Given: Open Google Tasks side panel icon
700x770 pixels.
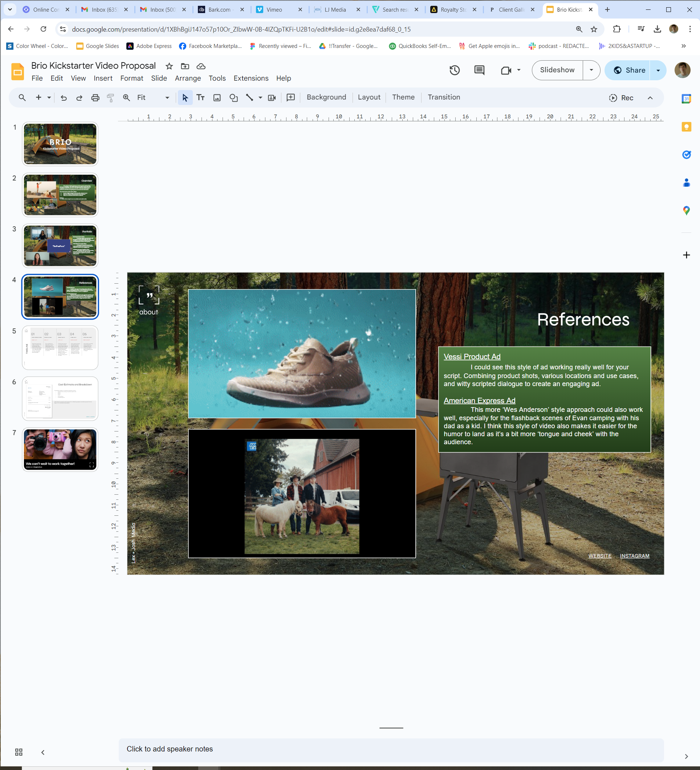Looking at the screenshot, I should 686,155.
